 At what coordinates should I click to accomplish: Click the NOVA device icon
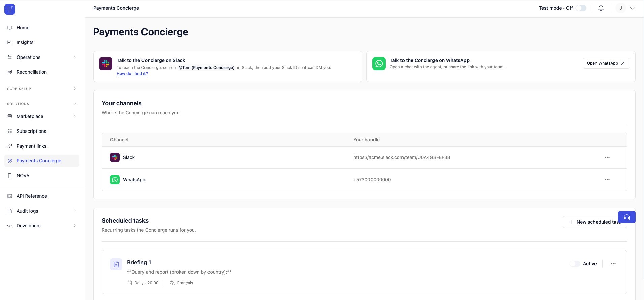(10, 176)
